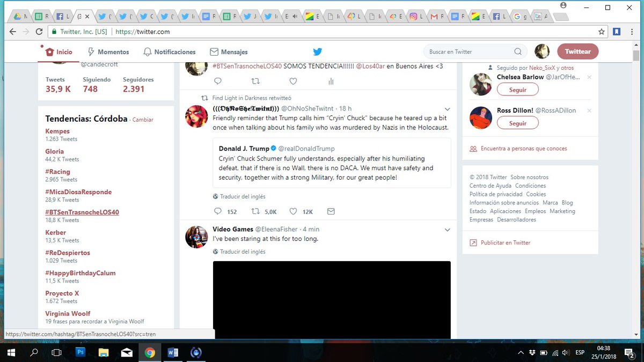Open the Centro de Ayuda footer link
Viewport: 644px width, 362px height.
(490, 186)
